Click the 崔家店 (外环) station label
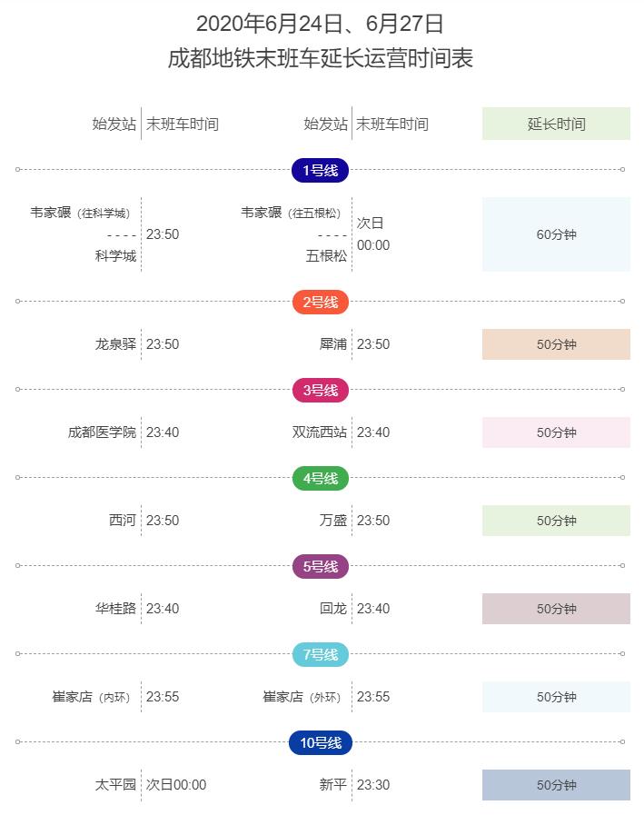Screen dimensions: 644x815 tap(302, 697)
